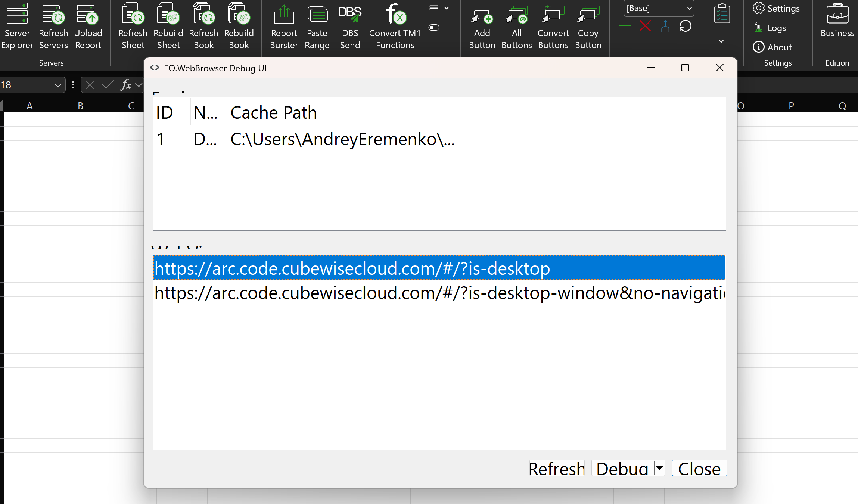Screen dimensions: 858x504
Task: Open Convert TM1 Functions
Action: click(395, 26)
